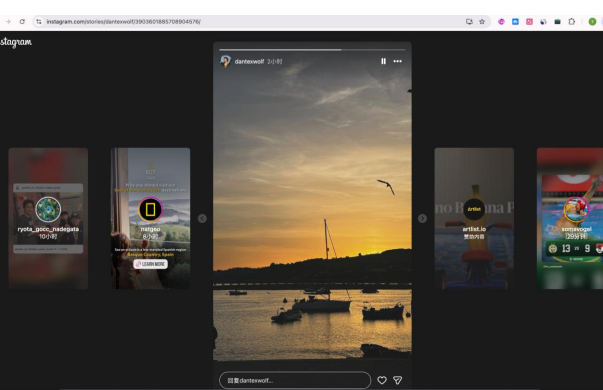Open the somavogel story thumbnail

coord(570,218)
